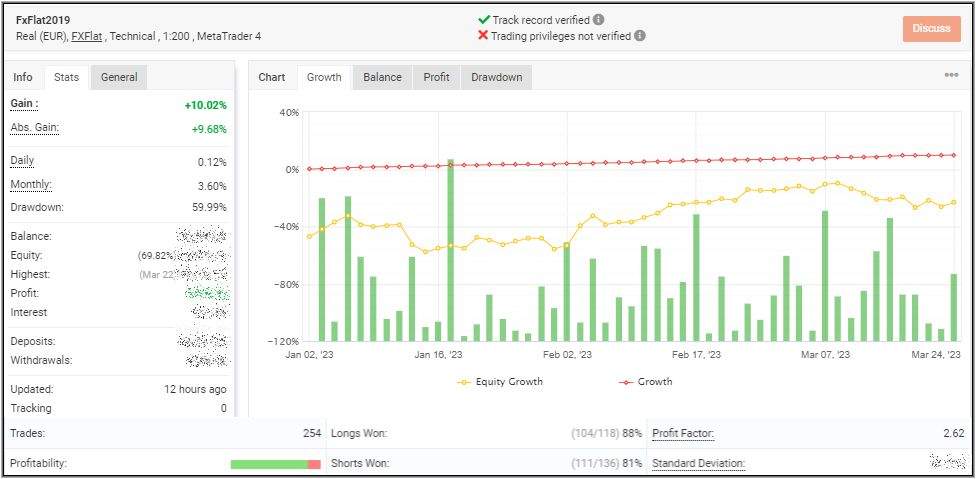Show the Drawdown chart tab
This screenshot has width=976, height=479.
click(x=497, y=77)
